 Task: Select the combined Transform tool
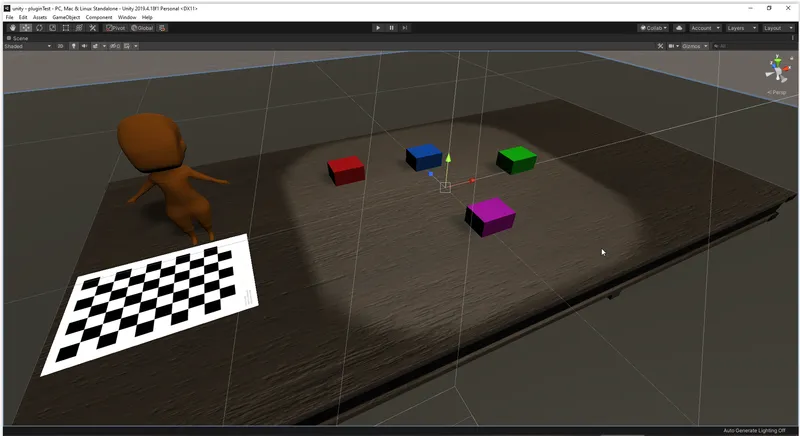(79, 28)
